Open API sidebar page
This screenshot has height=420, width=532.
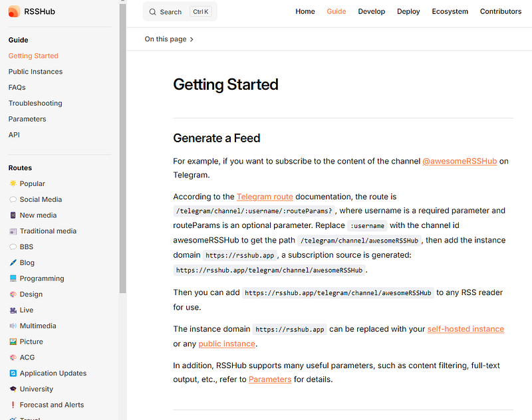14,135
